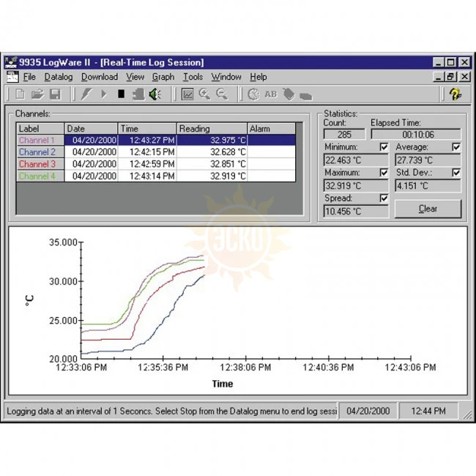Viewport: 476px width, 476px height.
Task: Open help with the yellow question mark icon
Action: click(455, 94)
